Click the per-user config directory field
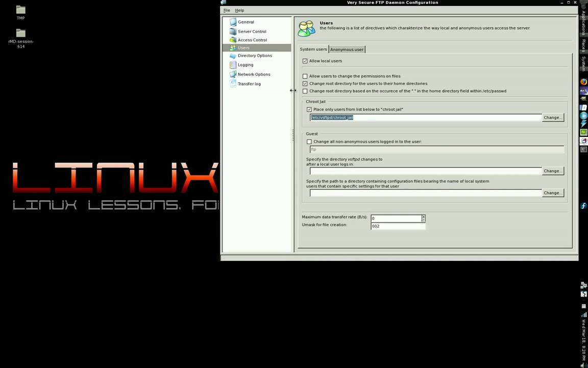Viewport: 588px width, 368px height. coord(426,193)
